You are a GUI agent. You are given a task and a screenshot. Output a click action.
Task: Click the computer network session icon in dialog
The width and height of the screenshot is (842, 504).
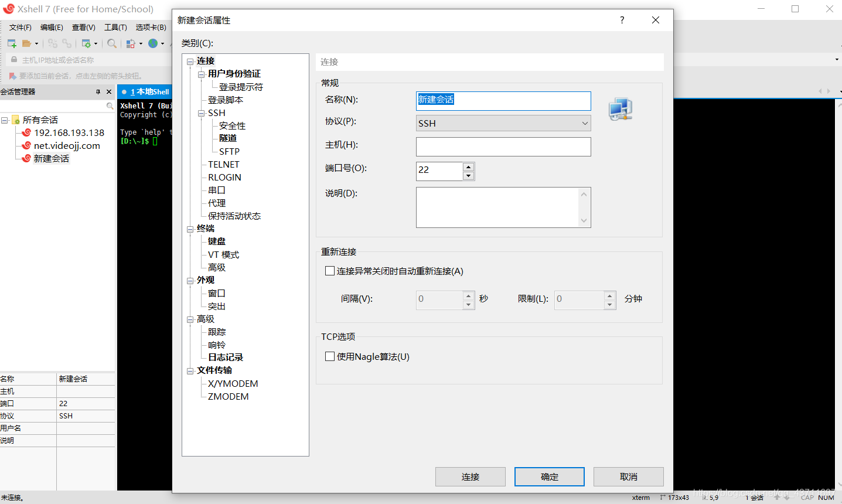[x=621, y=110]
